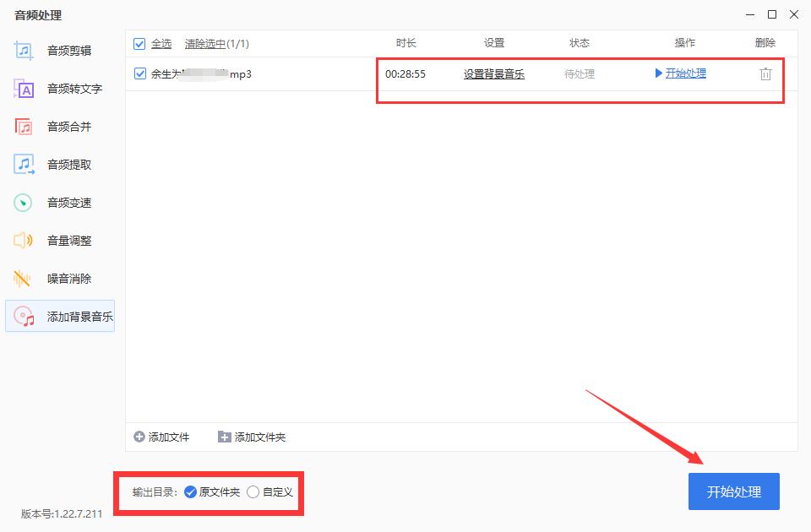
Task: Choose the 自定义 output directory option
Action: (253, 492)
